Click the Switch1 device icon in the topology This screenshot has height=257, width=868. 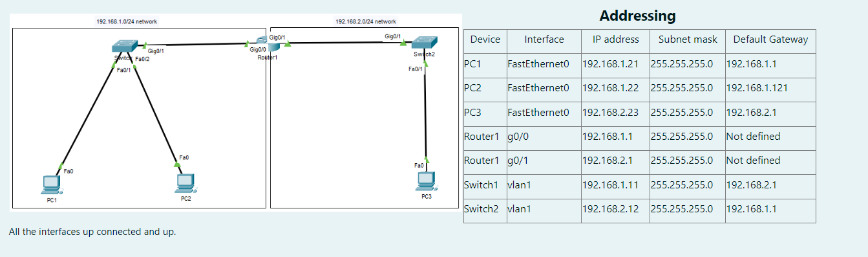[x=124, y=47]
